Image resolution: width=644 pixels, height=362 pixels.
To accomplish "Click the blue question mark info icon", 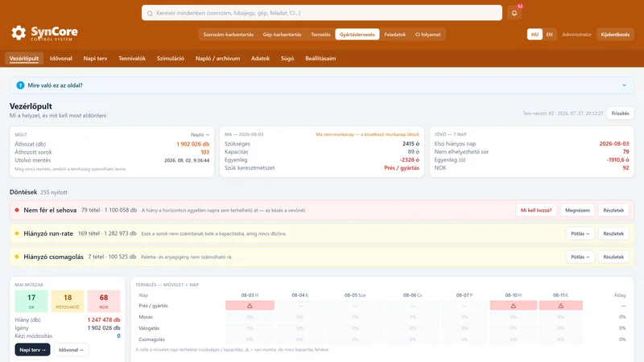I will (x=20, y=85).
